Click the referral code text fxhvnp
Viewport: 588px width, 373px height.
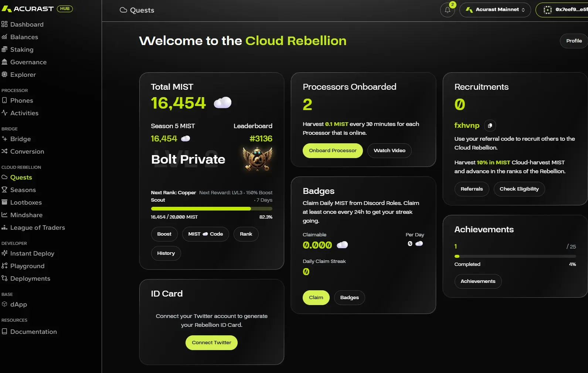point(467,126)
